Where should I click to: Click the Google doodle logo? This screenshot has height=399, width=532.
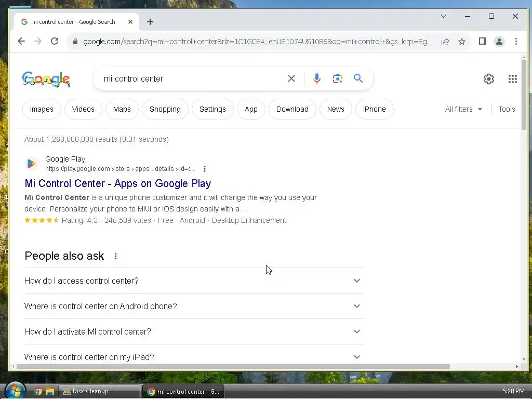click(x=46, y=79)
